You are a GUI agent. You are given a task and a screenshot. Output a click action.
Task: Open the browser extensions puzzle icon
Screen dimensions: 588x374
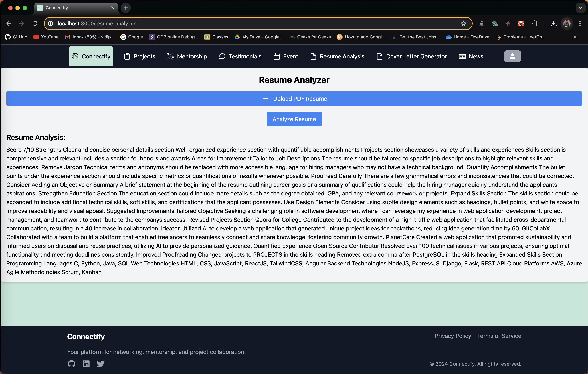click(534, 24)
